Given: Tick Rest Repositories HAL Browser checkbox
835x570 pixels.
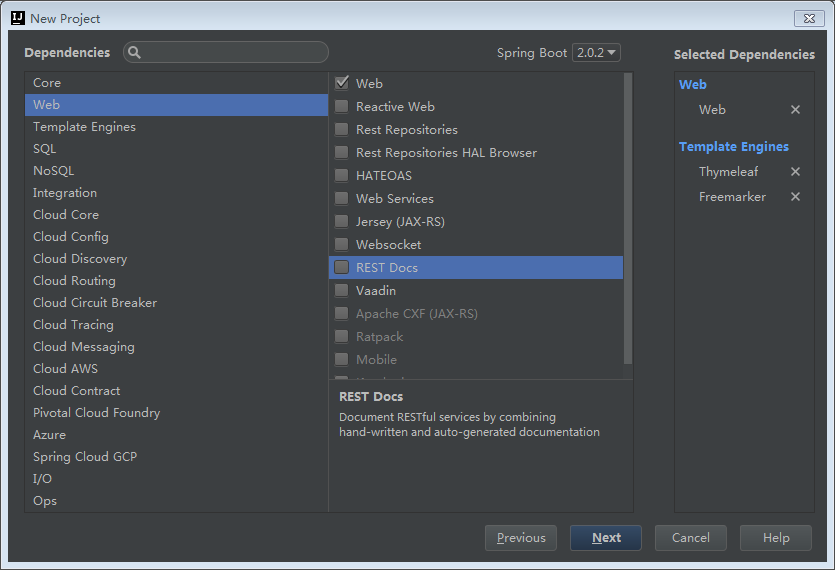Looking at the screenshot, I should coord(341,152).
